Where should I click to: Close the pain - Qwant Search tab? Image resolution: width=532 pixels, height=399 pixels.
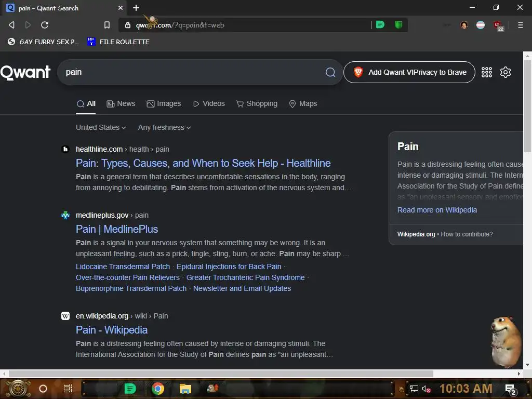121,8
